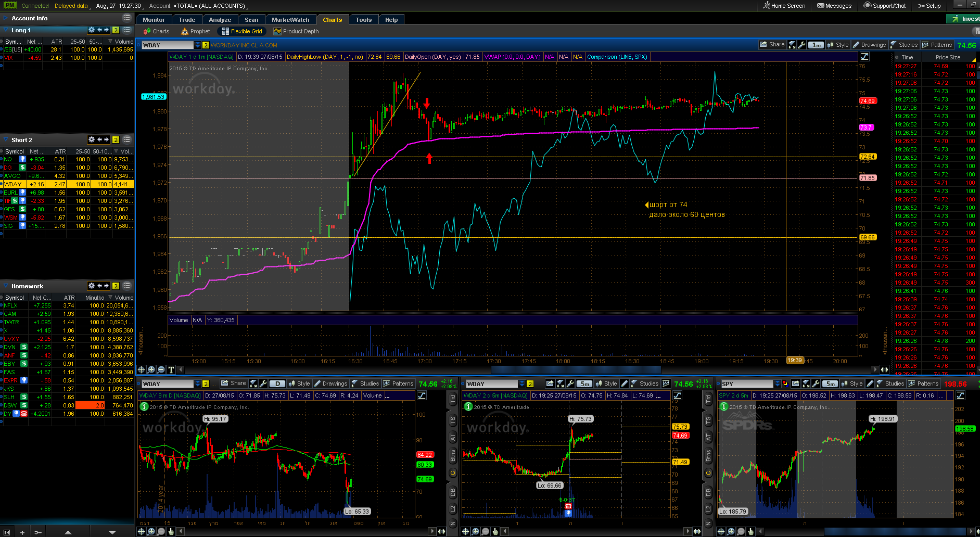Open Drawings on the WDAY daily chart

[x=330, y=383]
